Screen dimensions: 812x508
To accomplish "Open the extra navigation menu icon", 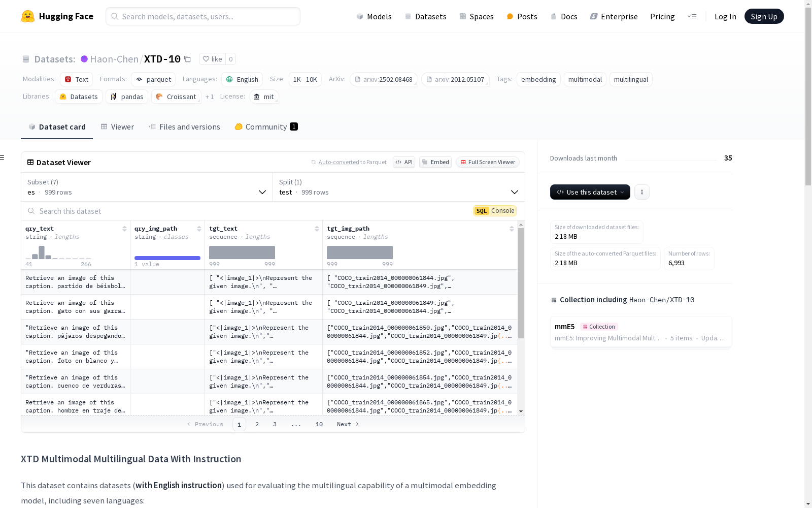I will tap(692, 16).
